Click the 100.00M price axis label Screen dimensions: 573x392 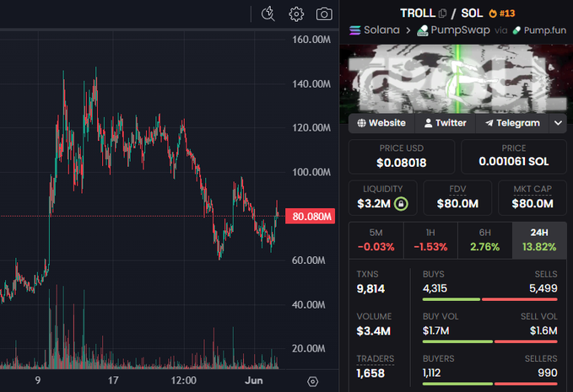tap(311, 172)
